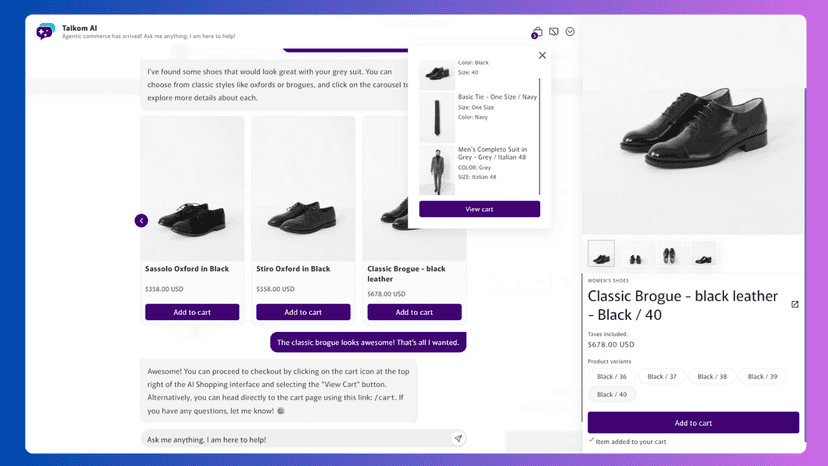Select the Black / 37 variant
Image resolution: width=828 pixels, height=466 pixels.
tap(662, 377)
